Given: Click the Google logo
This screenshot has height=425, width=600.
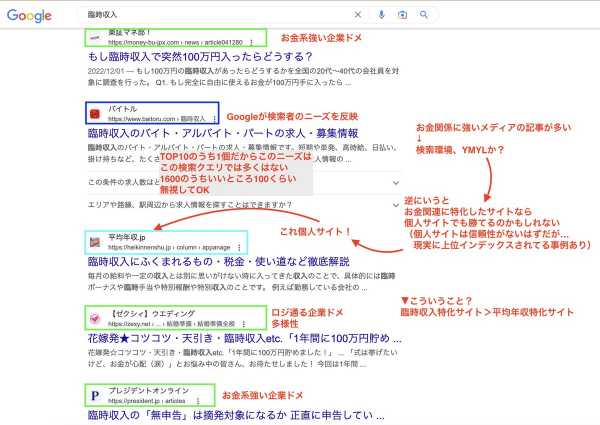Looking at the screenshot, I should 29,15.
